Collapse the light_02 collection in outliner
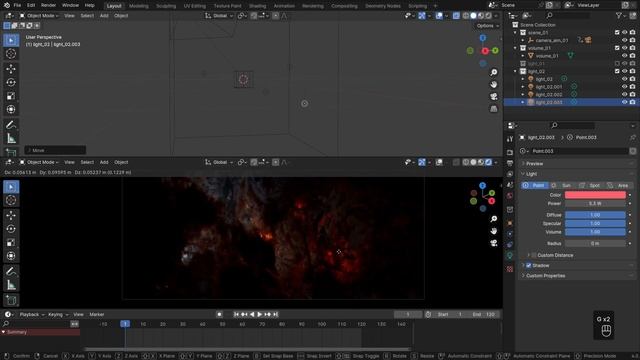 click(x=515, y=71)
